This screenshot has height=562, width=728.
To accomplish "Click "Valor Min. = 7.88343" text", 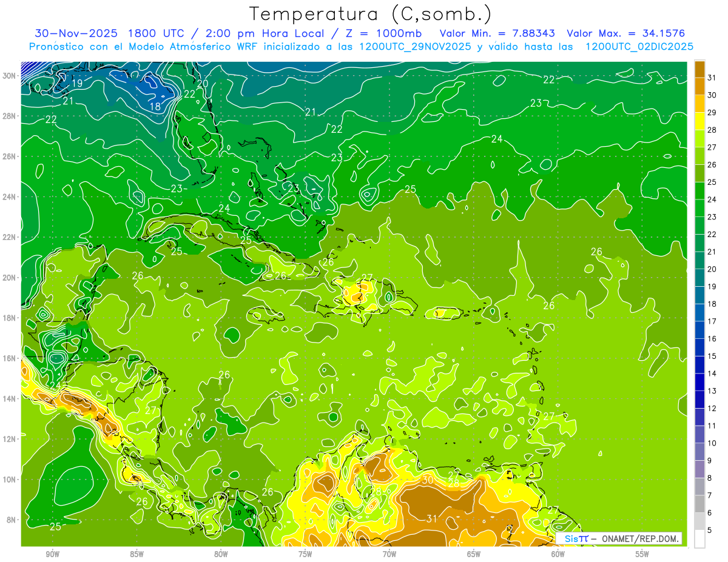I will pyautogui.click(x=497, y=33).
